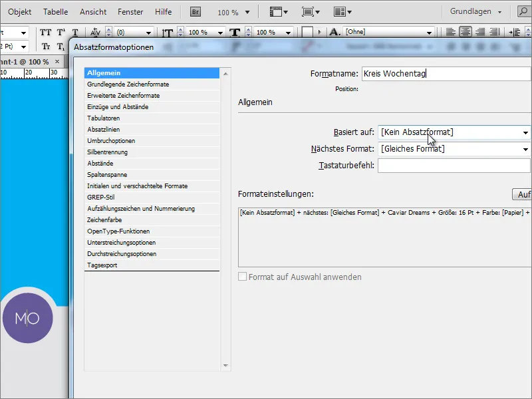Screen dimensions: 532x399
Task: Apply Subscript (T₁) formatting
Action: [61, 47]
